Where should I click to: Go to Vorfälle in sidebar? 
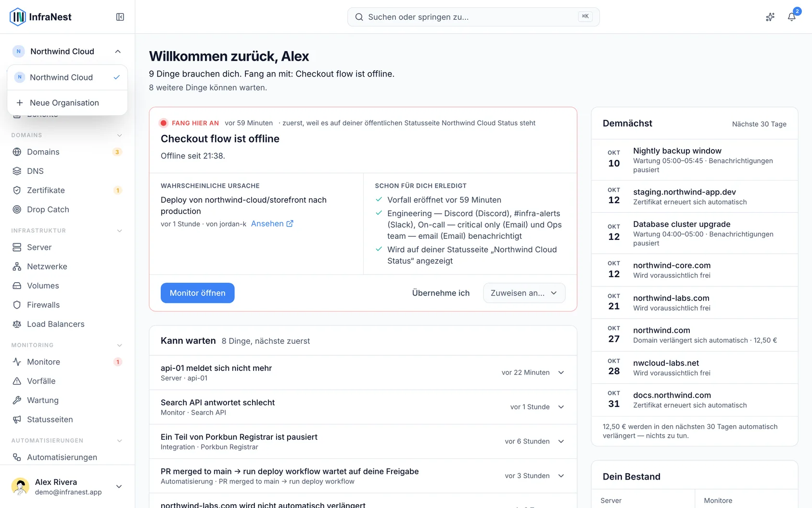pos(67,381)
